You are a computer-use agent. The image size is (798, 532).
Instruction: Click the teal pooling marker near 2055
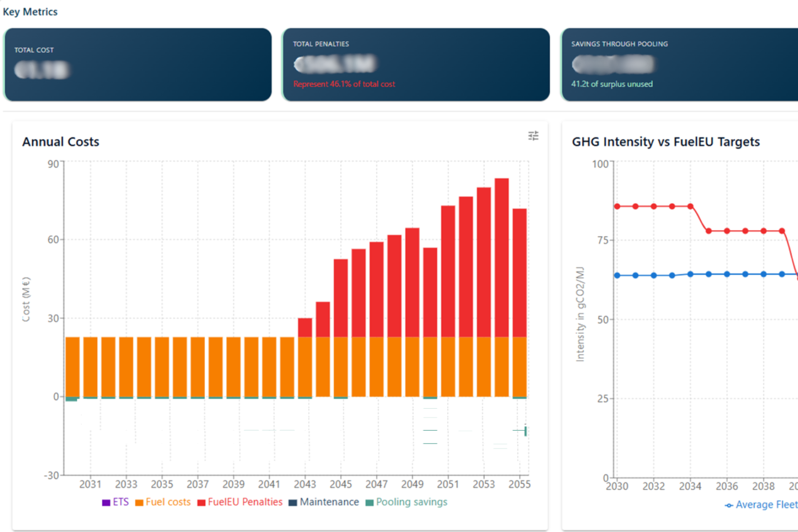coord(525,431)
